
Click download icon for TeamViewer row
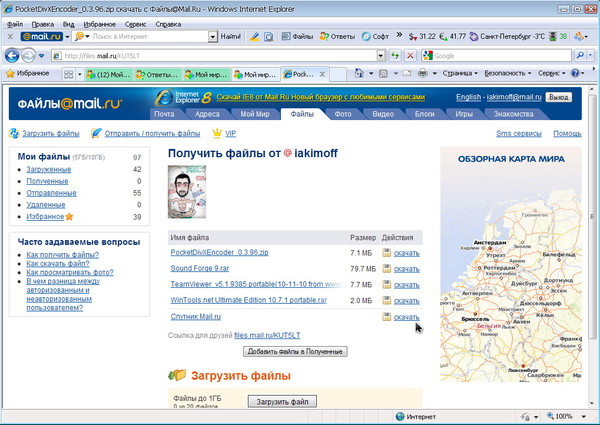click(x=386, y=284)
